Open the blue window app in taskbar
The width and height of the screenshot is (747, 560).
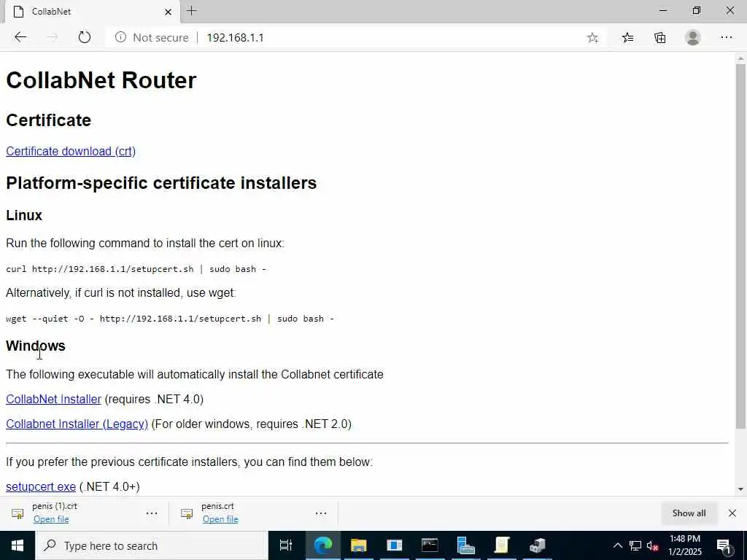pyautogui.click(x=394, y=545)
